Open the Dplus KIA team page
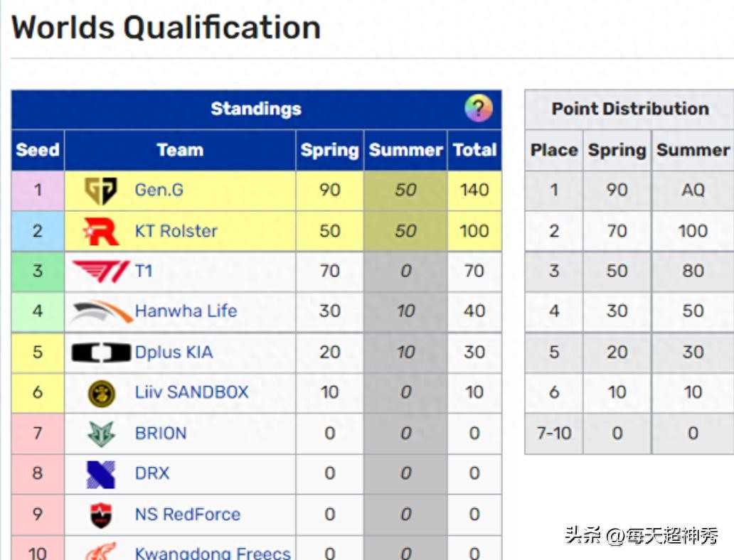734x560 pixels. [x=174, y=352]
